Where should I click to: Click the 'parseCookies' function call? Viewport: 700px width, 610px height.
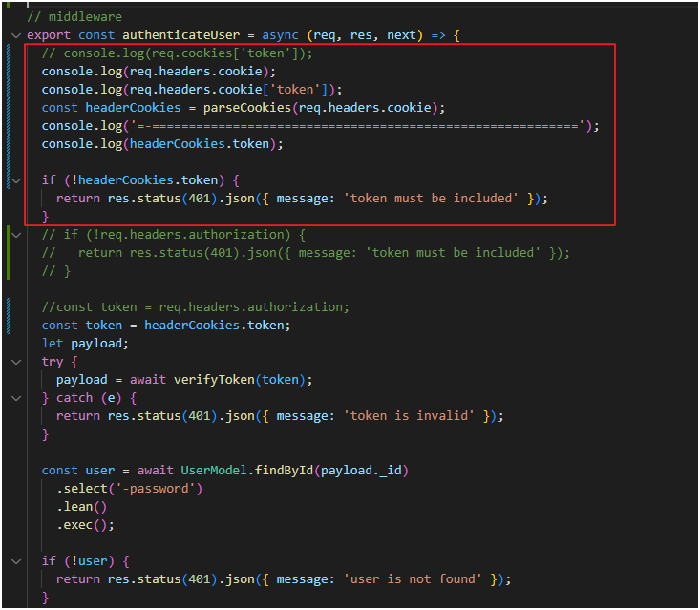click(247, 108)
